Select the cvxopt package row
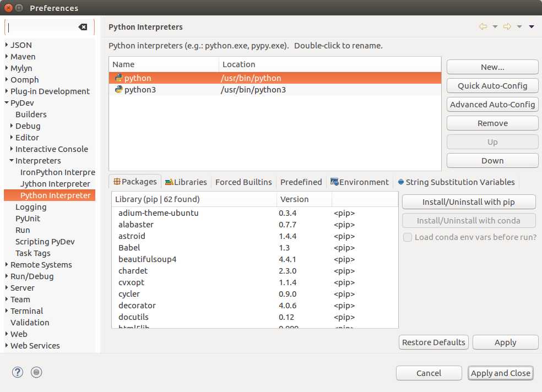Viewport: 542px width, 392px height. (x=255, y=282)
